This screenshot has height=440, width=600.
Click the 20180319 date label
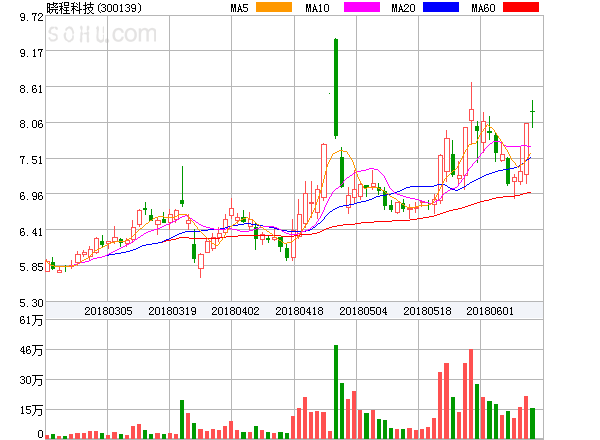coord(172,311)
